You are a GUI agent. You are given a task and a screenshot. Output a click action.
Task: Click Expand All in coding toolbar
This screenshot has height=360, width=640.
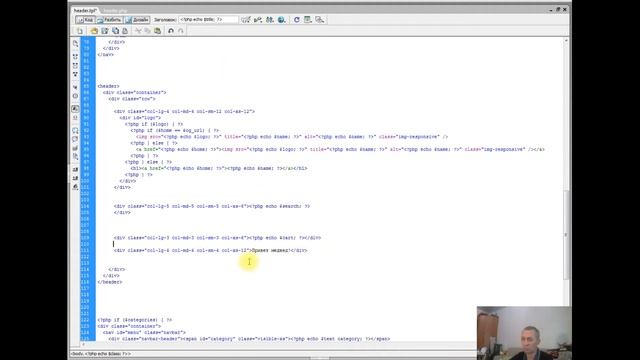pos(75,74)
